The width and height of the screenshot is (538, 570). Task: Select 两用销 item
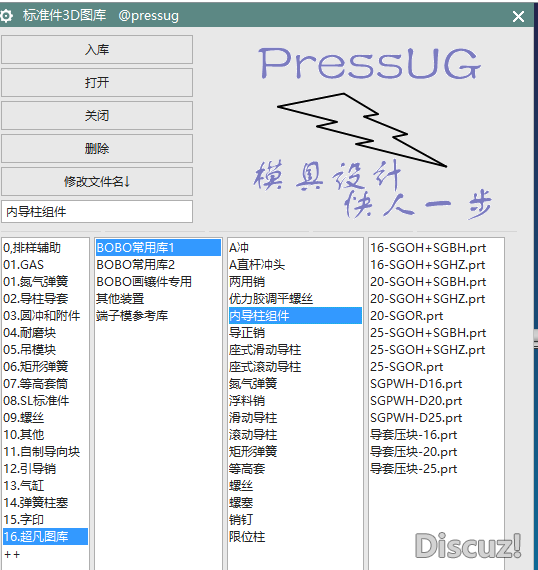[x=295, y=282]
